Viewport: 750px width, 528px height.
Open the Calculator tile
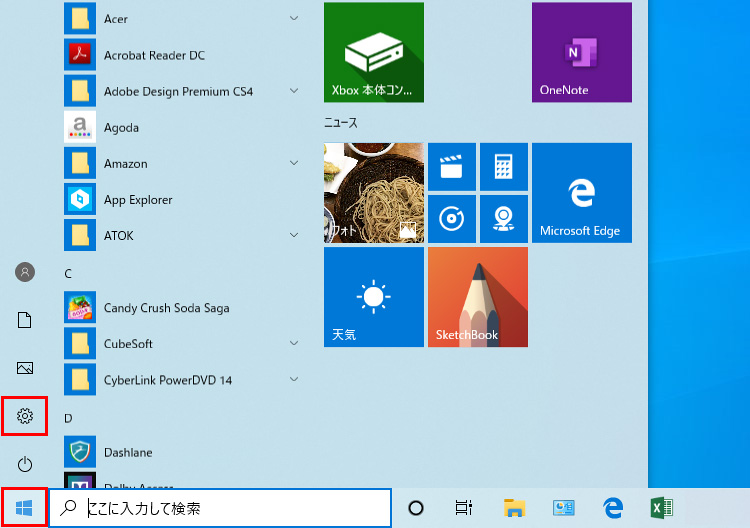pos(503,167)
